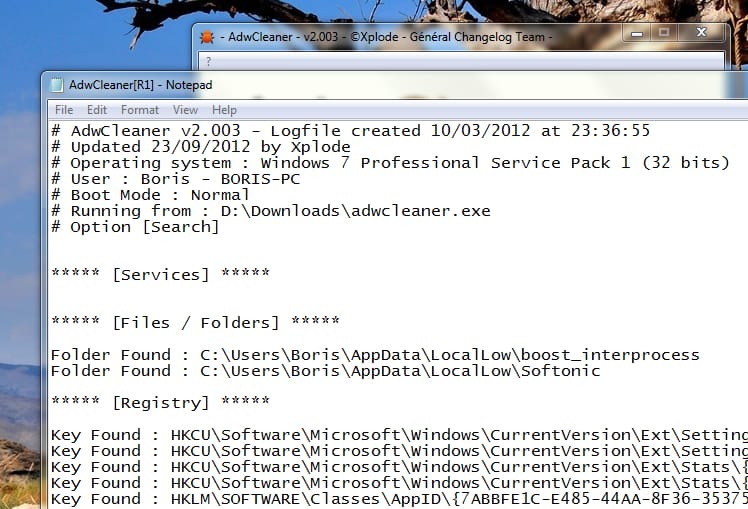Open the Edit menu in Notepad

(x=97, y=110)
